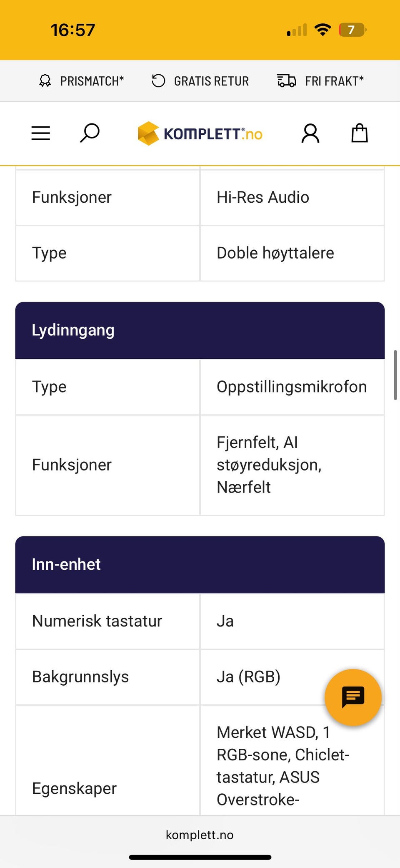Open the hamburger menu
Screen dimensions: 400x868
coord(41,133)
